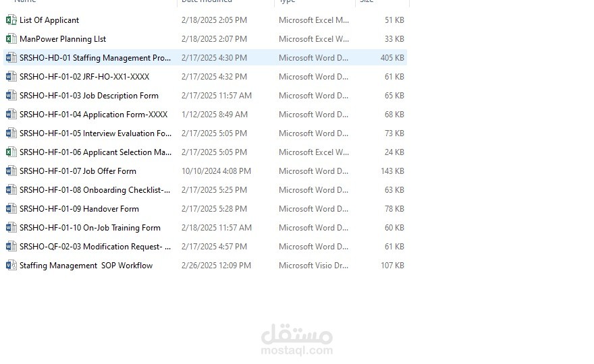Click the Word icon for On-Job Training Form

pyautogui.click(x=11, y=228)
